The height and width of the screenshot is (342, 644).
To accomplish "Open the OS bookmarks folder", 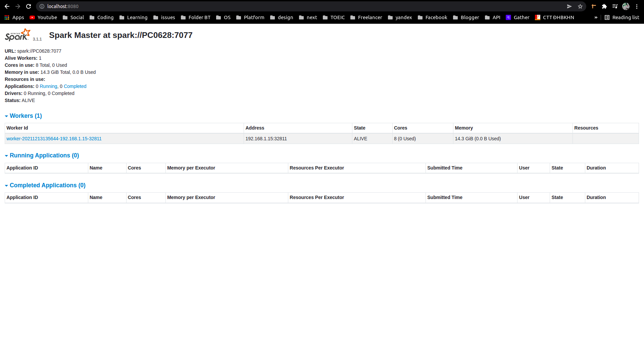I will click(223, 17).
